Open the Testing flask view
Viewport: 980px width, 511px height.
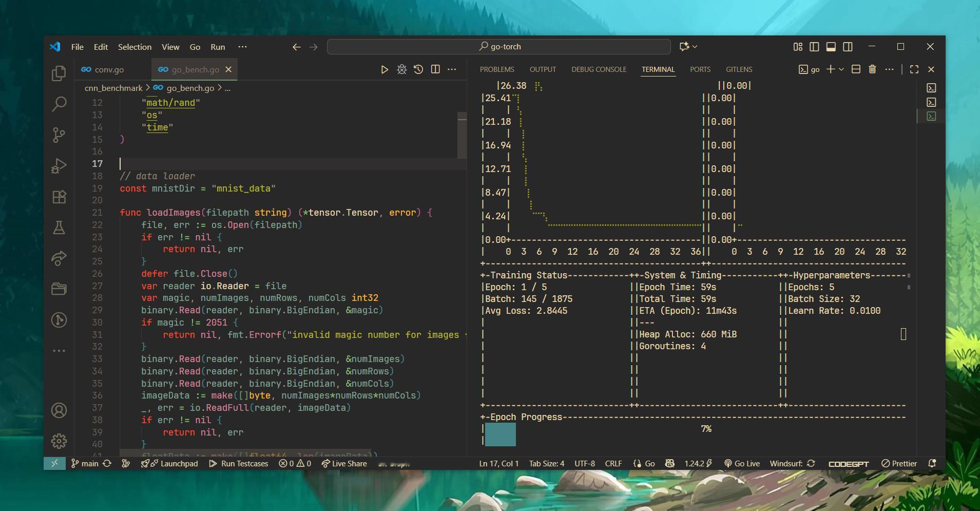59,228
